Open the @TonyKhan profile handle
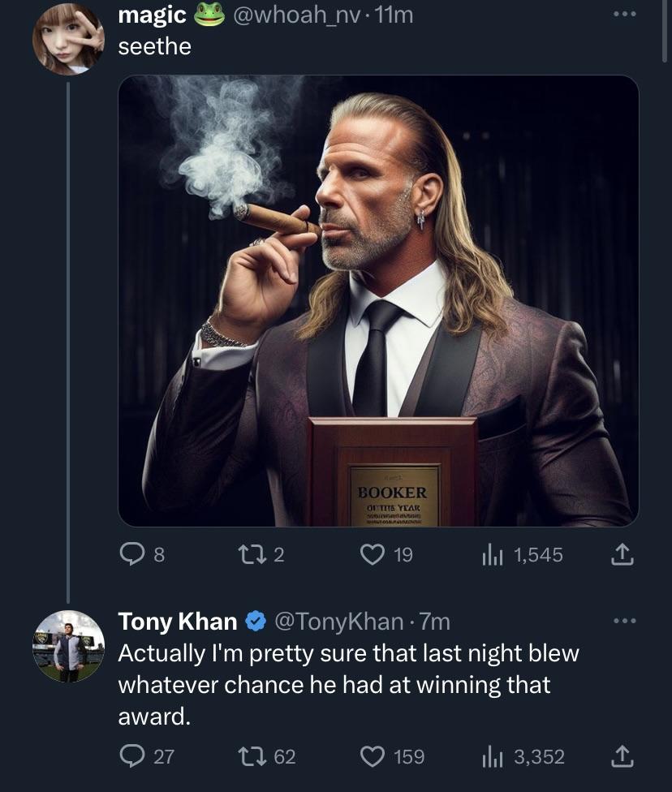 pyautogui.click(x=339, y=622)
